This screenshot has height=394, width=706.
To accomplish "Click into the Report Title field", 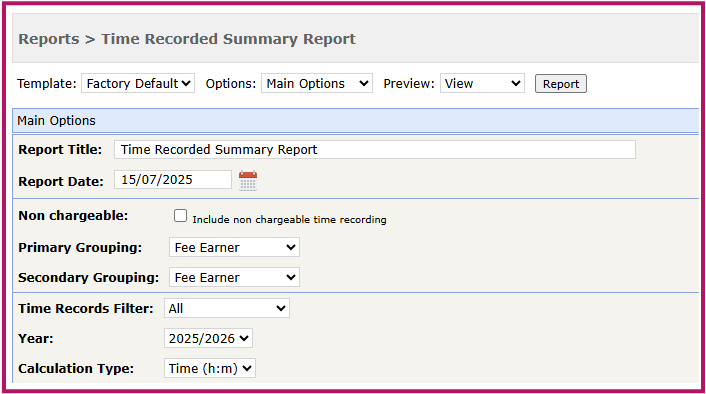I will click(x=375, y=149).
